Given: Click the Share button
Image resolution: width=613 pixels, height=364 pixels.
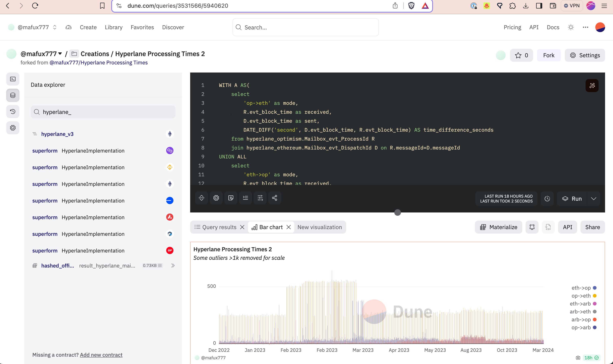Looking at the screenshot, I should (x=592, y=227).
